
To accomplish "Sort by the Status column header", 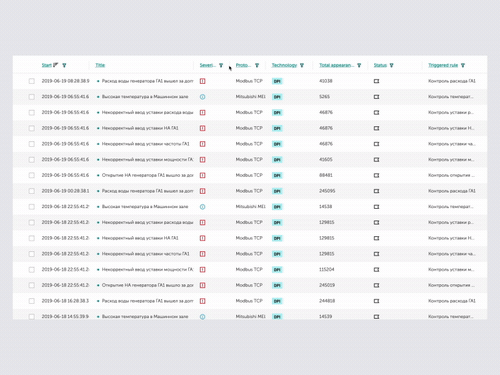I will click(x=380, y=65).
